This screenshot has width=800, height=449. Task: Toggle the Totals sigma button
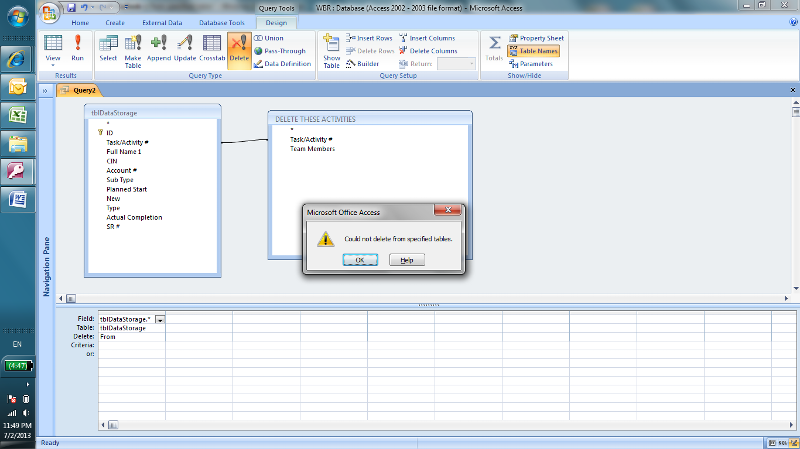click(494, 48)
